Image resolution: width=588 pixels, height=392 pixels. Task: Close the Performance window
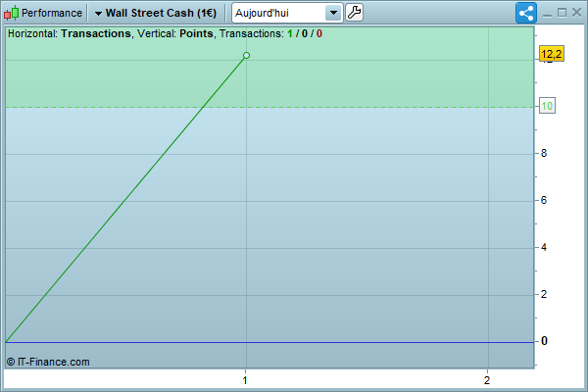577,13
